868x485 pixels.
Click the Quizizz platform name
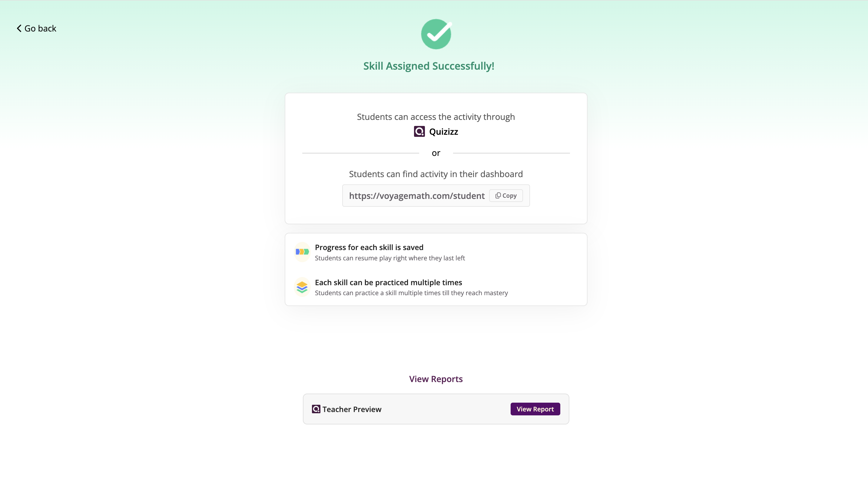[443, 131]
